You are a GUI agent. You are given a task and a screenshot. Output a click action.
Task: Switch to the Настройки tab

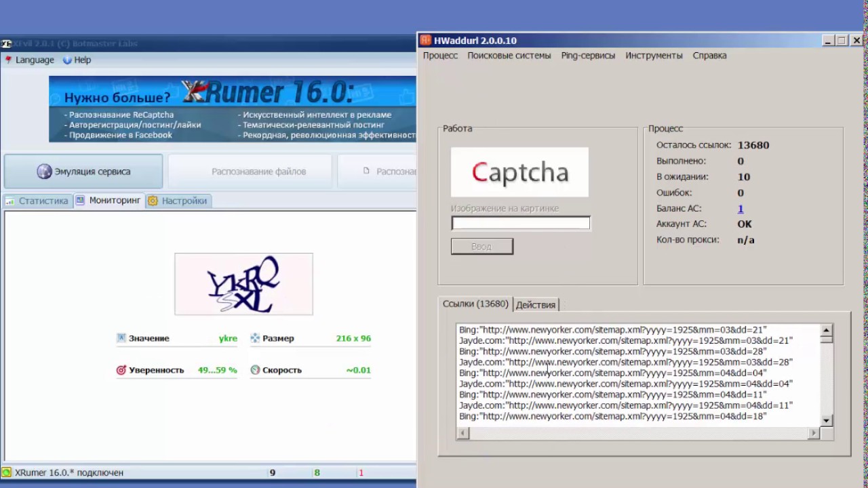(x=178, y=201)
